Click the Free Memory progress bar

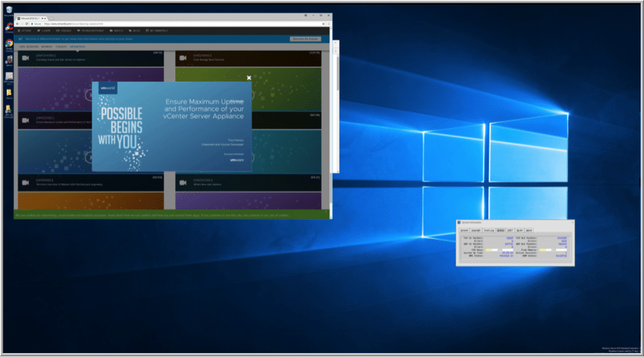[x=553, y=250]
